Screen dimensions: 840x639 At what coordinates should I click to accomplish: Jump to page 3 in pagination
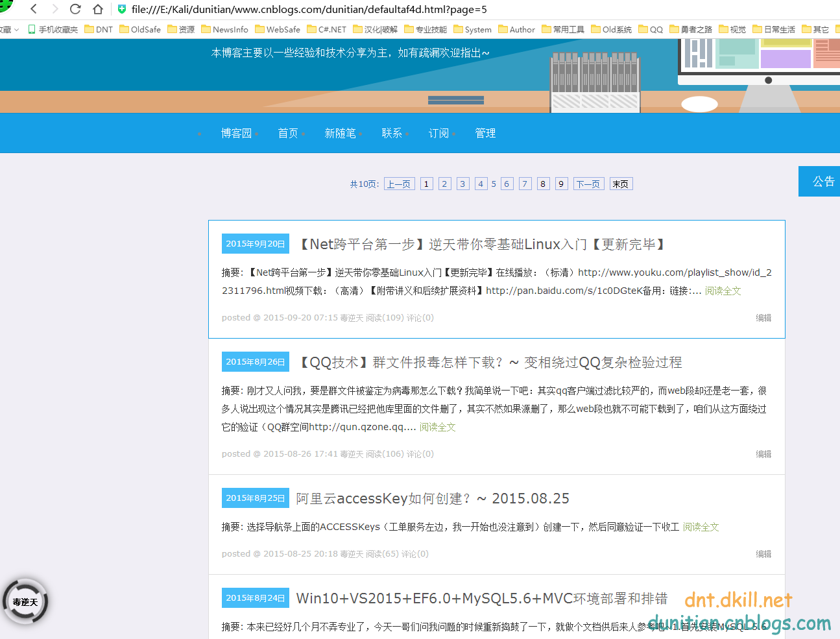coord(462,184)
